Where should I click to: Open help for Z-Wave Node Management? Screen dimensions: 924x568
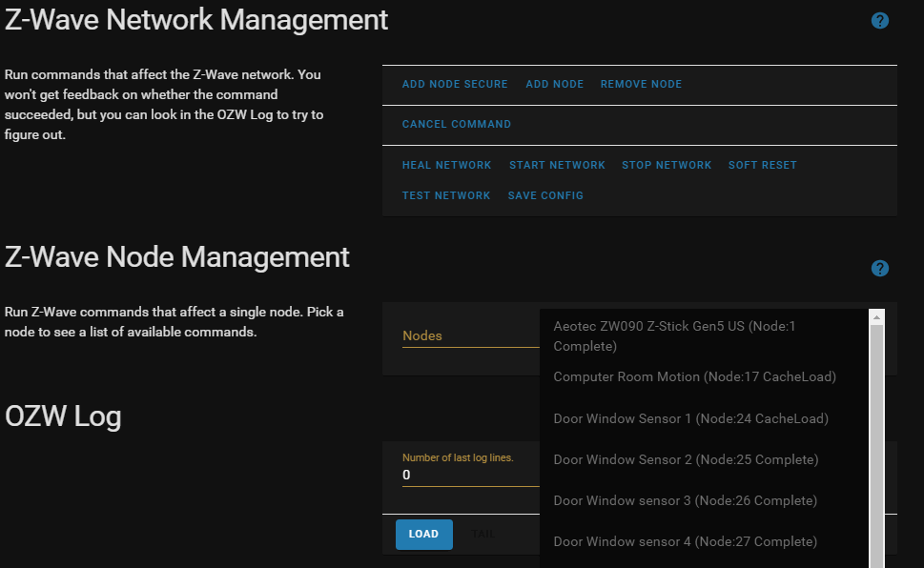880,269
